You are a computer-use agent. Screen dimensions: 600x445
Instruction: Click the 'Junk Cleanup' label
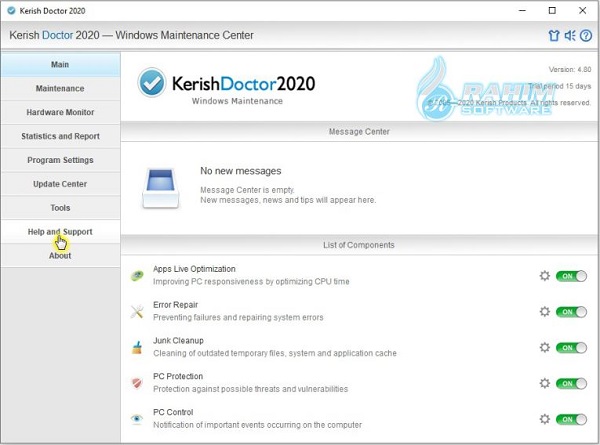coord(178,341)
